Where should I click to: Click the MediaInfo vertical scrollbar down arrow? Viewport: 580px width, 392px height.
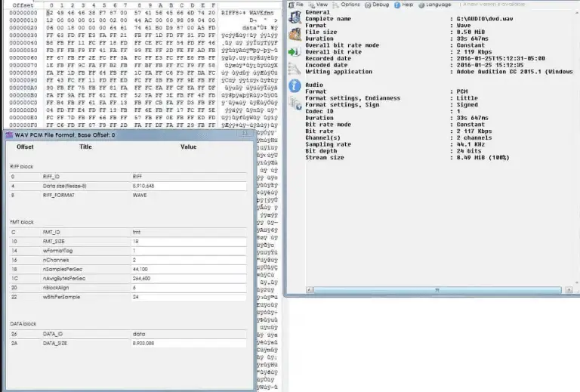tap(577, 282)
